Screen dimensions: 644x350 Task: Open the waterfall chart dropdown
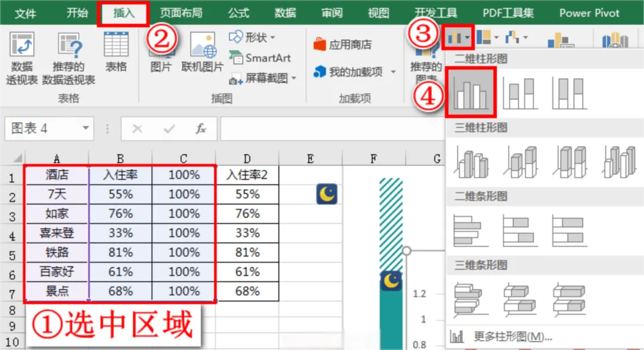[516, 38]
